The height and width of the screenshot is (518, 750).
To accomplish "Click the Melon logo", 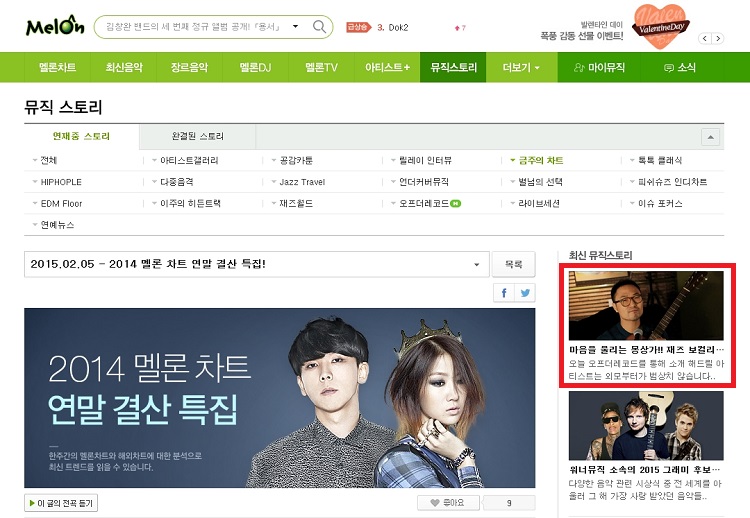I will click(x=55, y=26).
